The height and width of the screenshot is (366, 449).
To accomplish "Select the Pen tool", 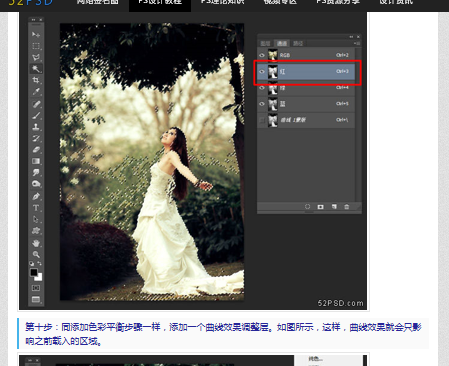I will tap(36, 196).
